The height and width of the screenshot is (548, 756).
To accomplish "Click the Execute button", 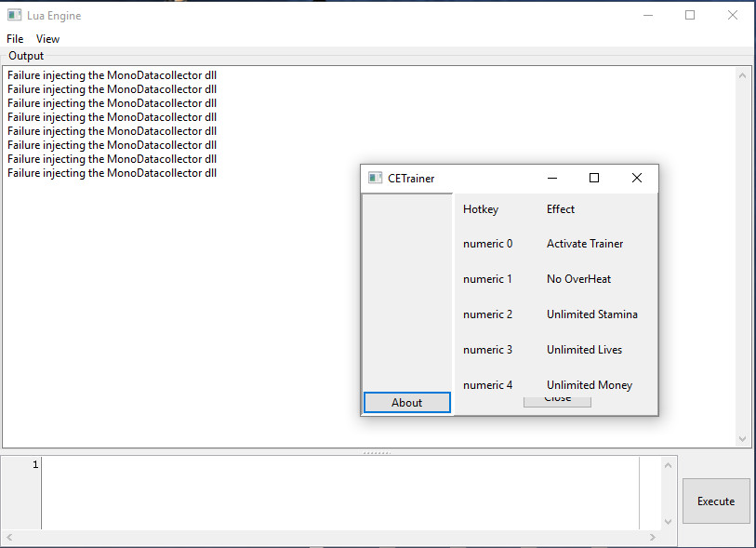I will 715,501.
